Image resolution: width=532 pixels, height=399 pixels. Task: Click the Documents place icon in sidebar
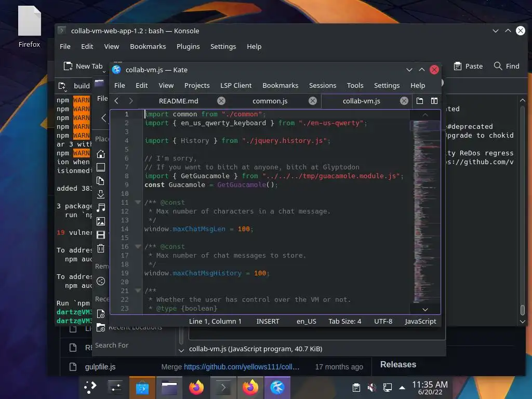click(101, 181)
